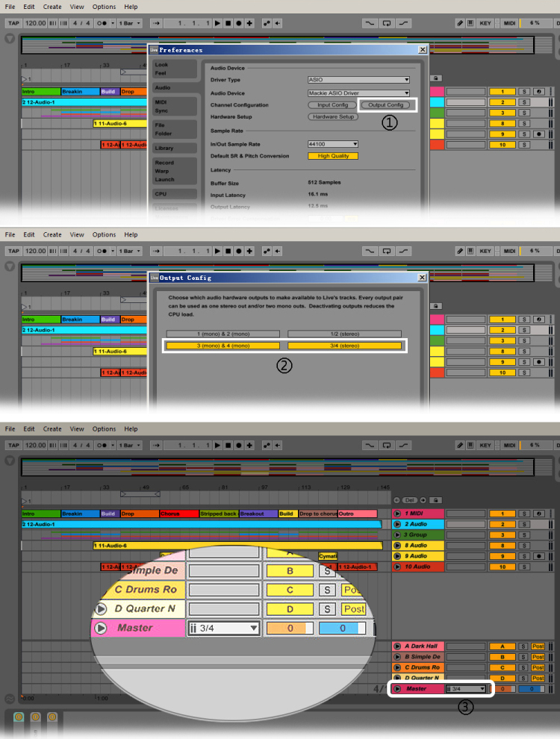Click Stop in the bottom screenshot's transport bar
Screen dimensions: 560x739
pos(228,446)
